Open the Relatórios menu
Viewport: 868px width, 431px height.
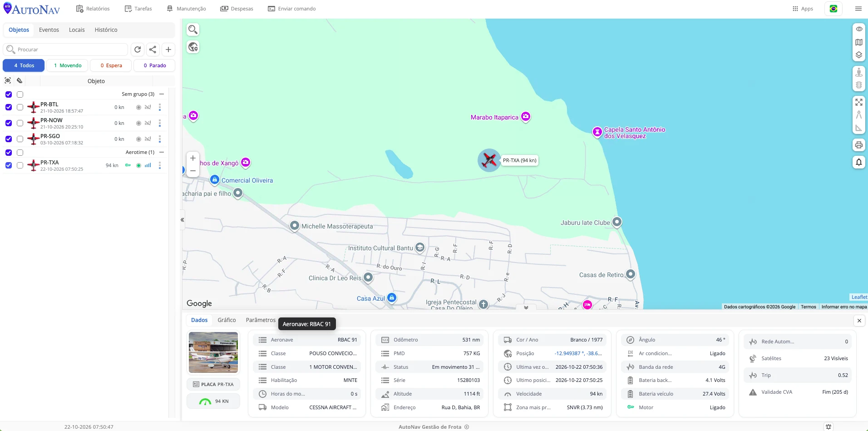click(x=93, y=9)
